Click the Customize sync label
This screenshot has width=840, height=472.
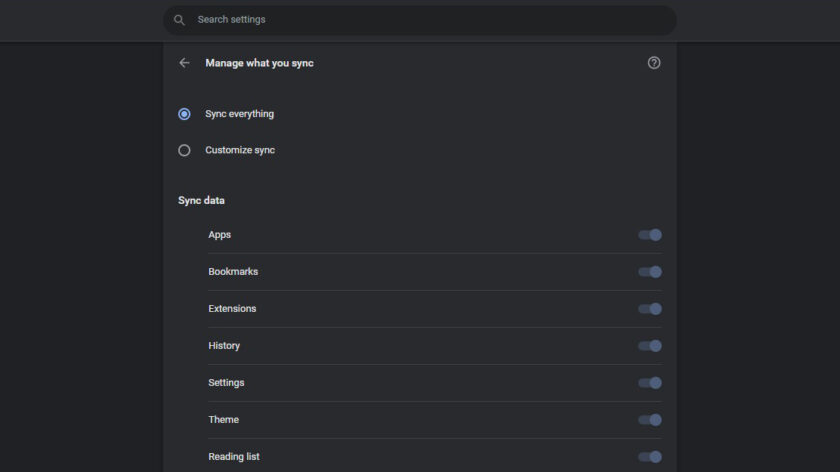click(x=240, y=150)
